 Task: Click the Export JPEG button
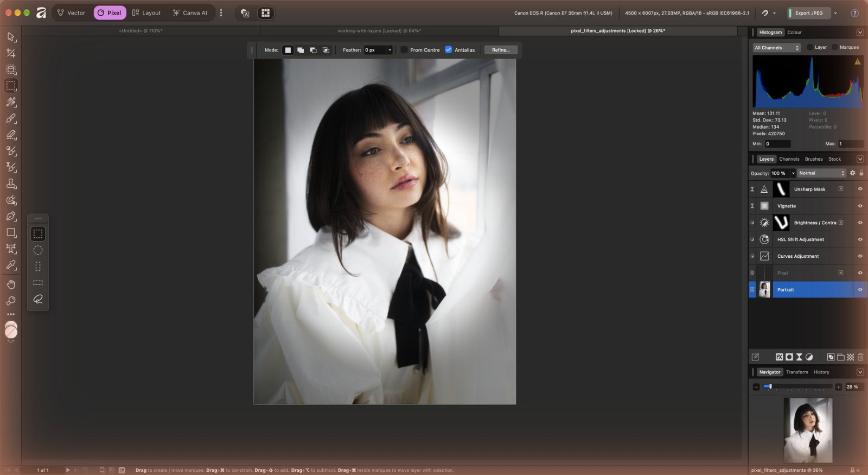809,13
